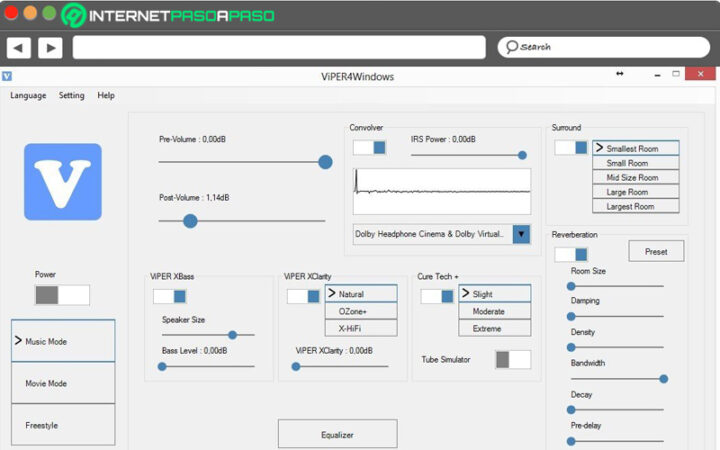This screenshot has height=450, width=720.
Task: Choose X-HiFi in ViPER XClarity list
Action: click(x=360, y=328)
